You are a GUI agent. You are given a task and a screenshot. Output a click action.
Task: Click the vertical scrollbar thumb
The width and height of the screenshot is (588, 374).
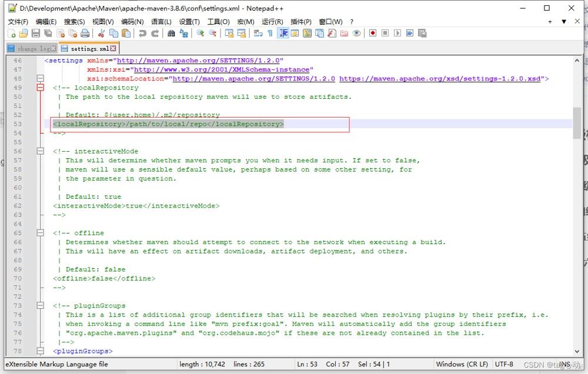577,123
